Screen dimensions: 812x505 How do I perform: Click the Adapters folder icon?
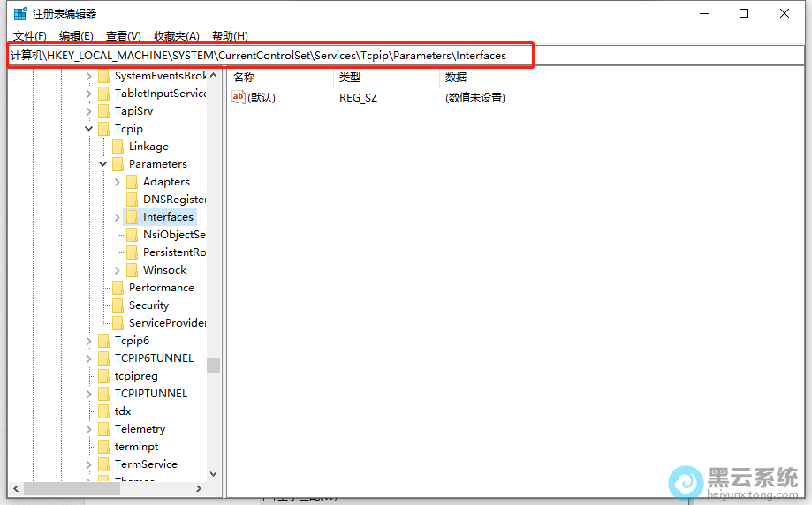point(132,182)
